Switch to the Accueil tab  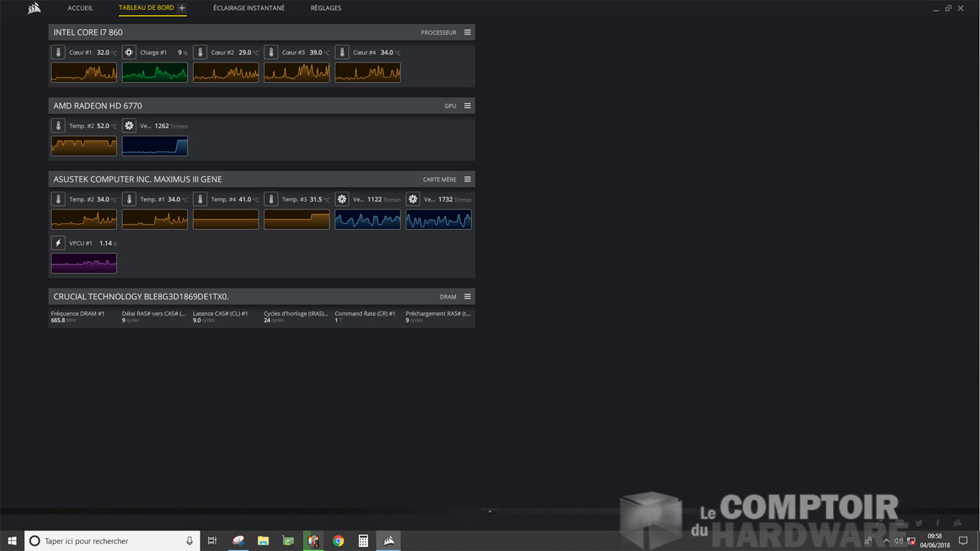pos(80,8)
